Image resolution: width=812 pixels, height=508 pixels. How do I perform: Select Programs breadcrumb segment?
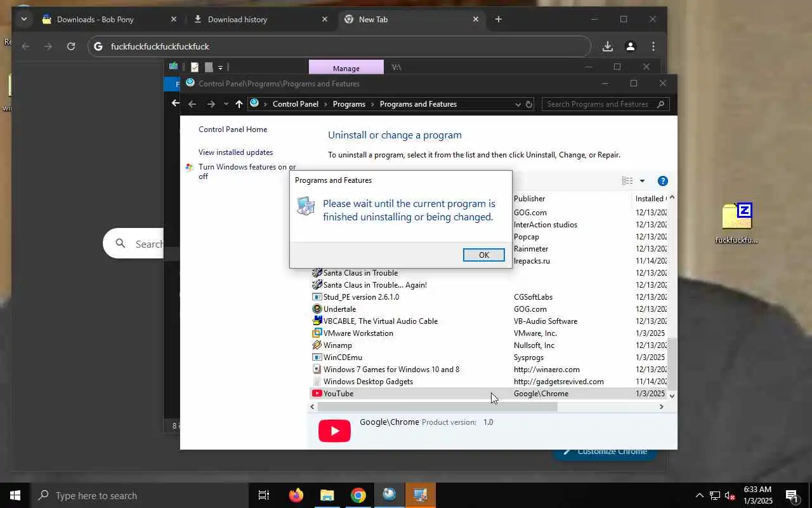point(349,104)
